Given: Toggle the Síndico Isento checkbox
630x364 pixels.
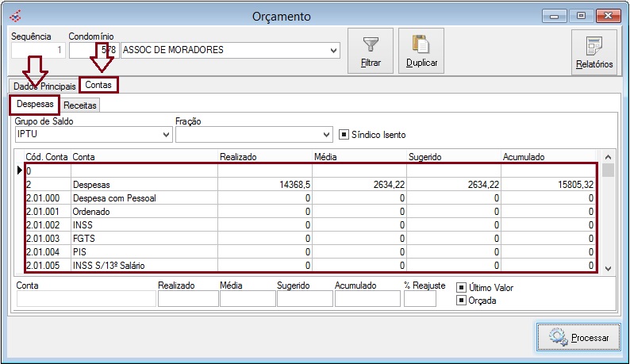Looking at the screenshot, I should [x=344, y=134].
